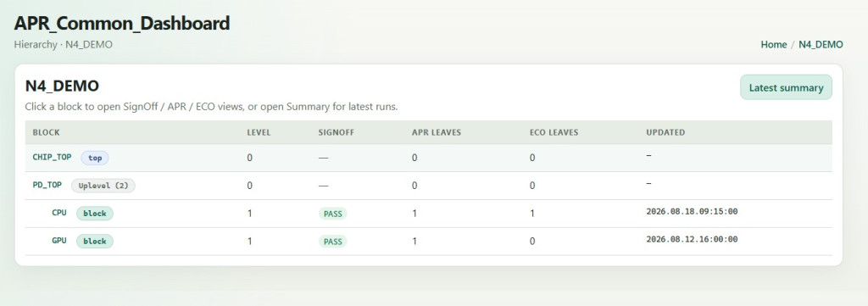Viewport: 868px width, 306px height.
Task: Open the PD_TOP block
Action: (47, 185)
